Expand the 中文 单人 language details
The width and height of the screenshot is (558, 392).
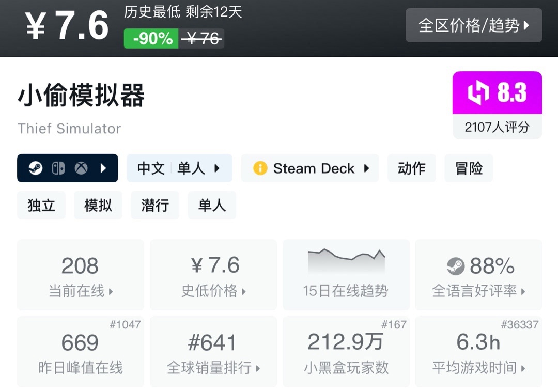point(179,168)
